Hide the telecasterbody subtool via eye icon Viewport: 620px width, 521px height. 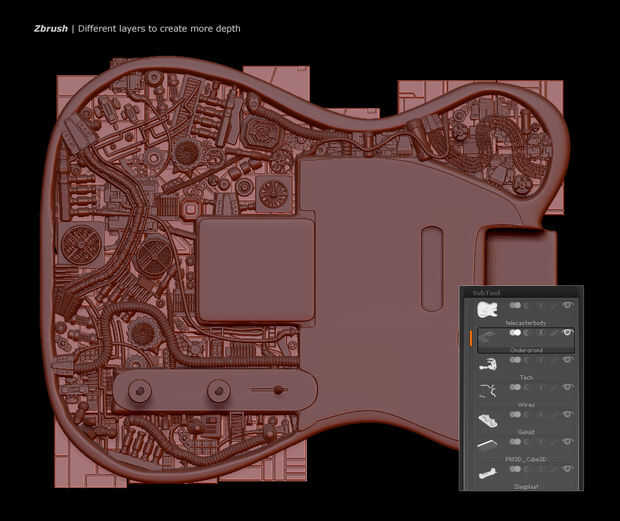click(568, 305)
